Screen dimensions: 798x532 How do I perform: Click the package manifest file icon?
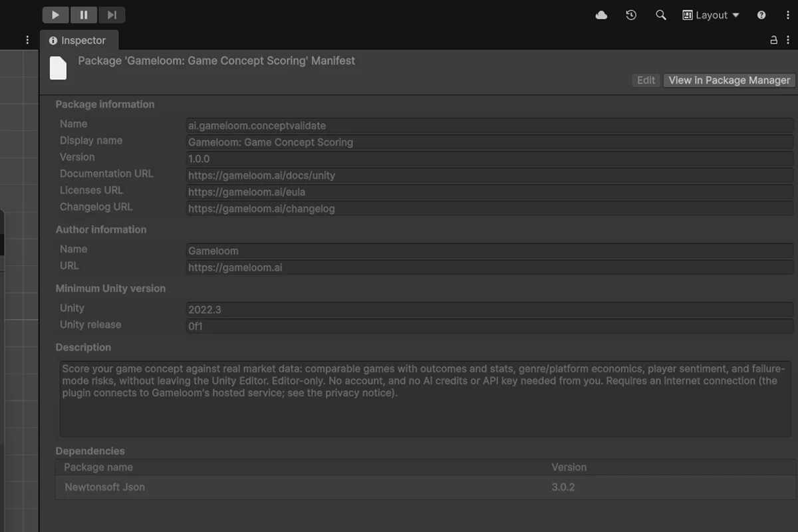pyautogui.click(x=59, y=68)
